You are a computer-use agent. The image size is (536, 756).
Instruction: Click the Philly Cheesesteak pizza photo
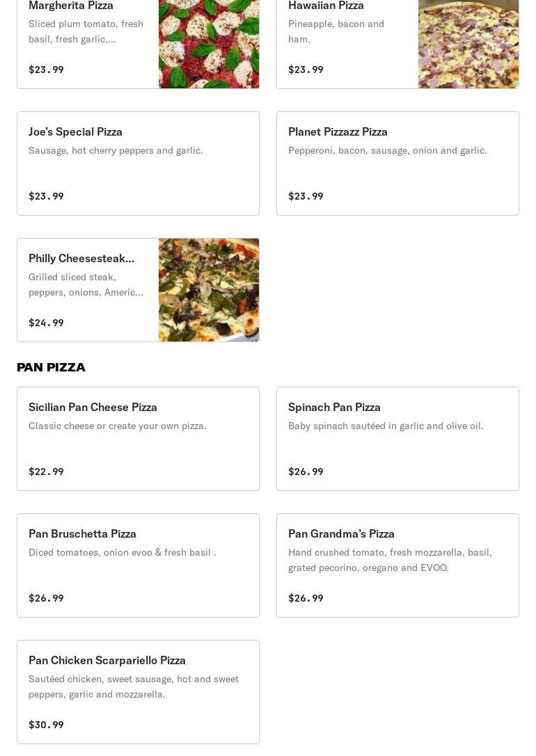click(x=209, y=290)
